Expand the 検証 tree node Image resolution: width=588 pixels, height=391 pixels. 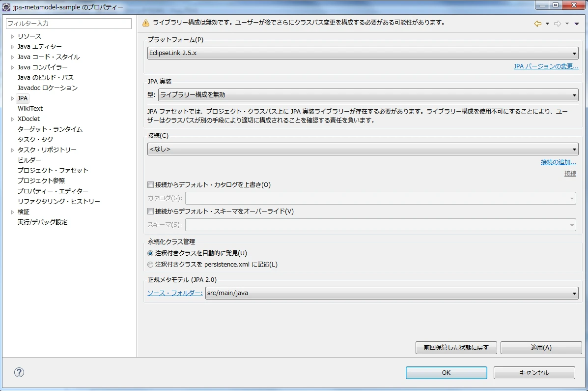pos(12,212)
